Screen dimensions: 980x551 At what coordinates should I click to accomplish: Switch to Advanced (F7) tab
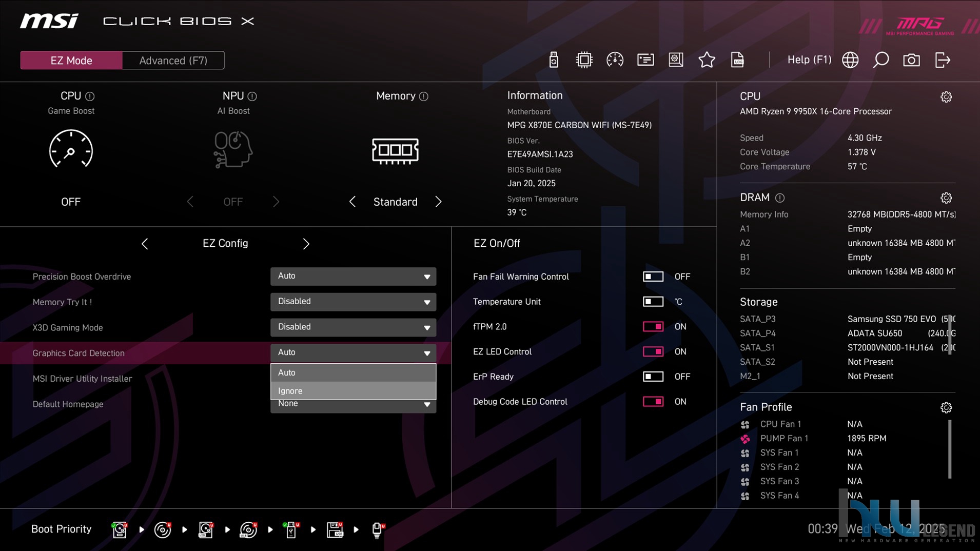point(173,61)
